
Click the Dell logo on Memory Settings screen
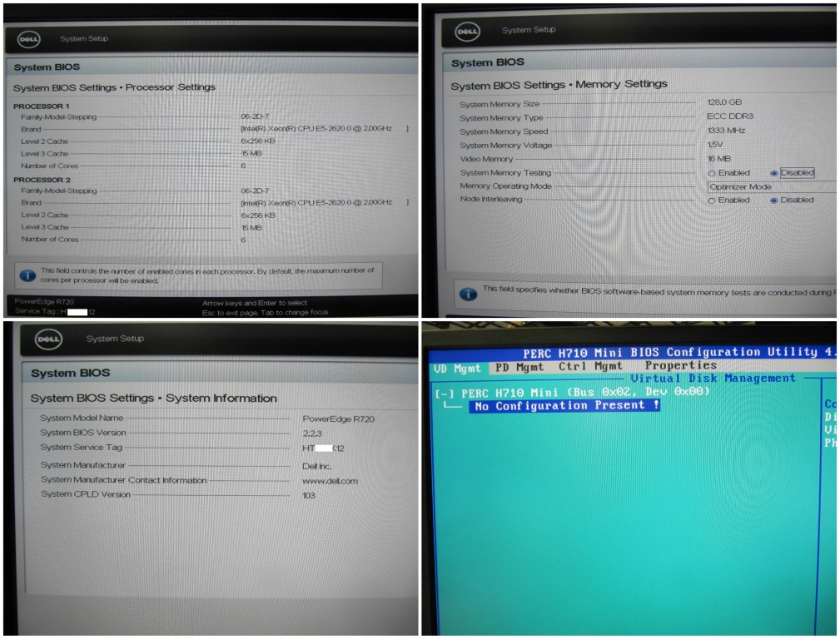pos(467,32)
